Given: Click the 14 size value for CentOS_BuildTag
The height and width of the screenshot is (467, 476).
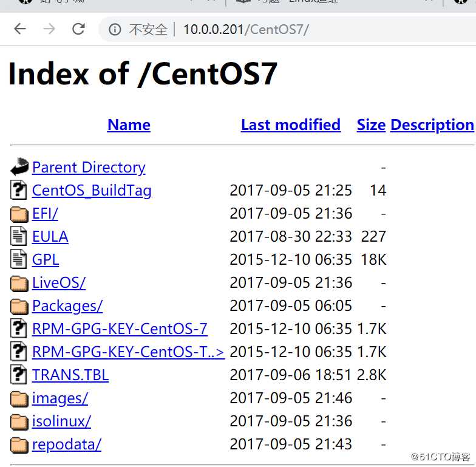Looking at the screenshot, I should coord(378,191).
